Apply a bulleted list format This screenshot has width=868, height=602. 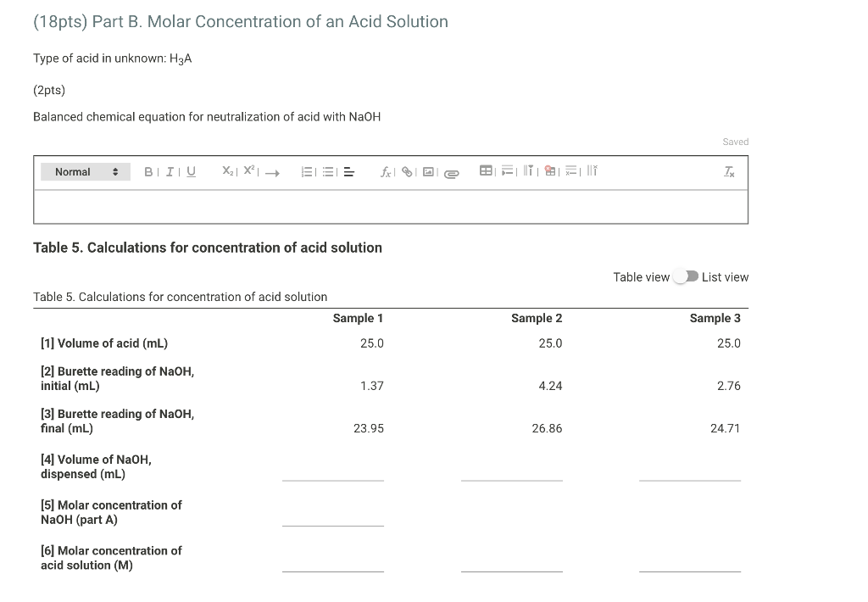(x=329, y=170)
